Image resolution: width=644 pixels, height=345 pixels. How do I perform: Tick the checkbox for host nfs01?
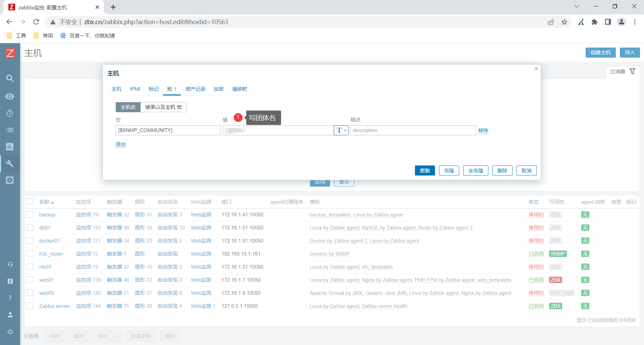tap(30, 267)
